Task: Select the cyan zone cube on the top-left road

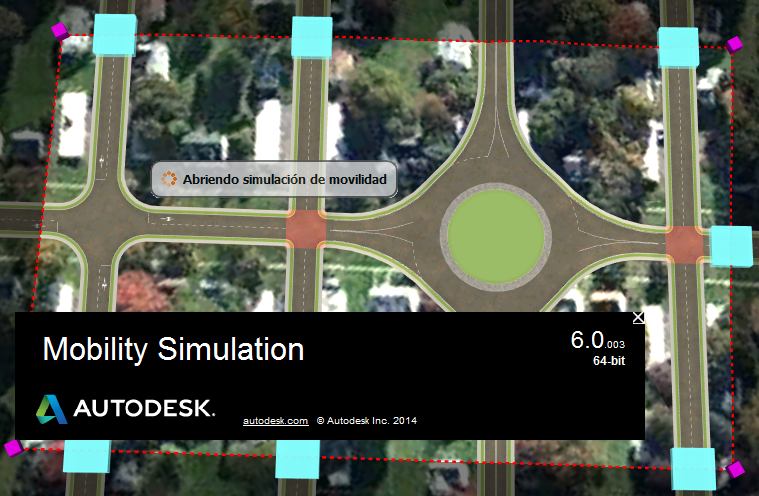Action: 115,35
